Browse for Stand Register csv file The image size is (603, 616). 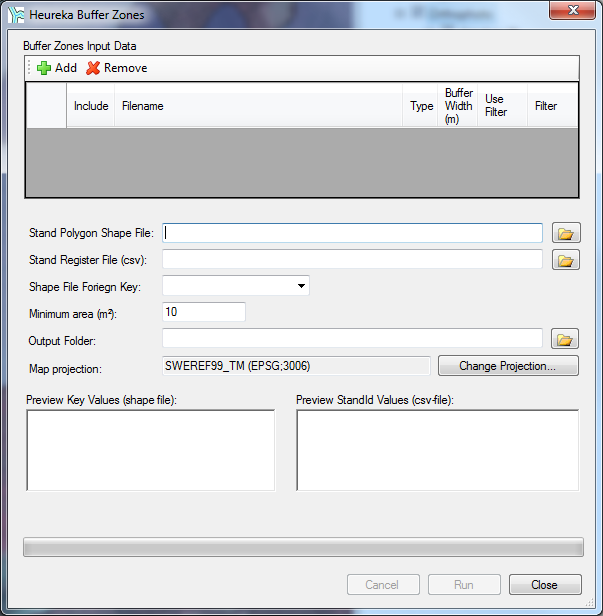[x=566, y=260]
